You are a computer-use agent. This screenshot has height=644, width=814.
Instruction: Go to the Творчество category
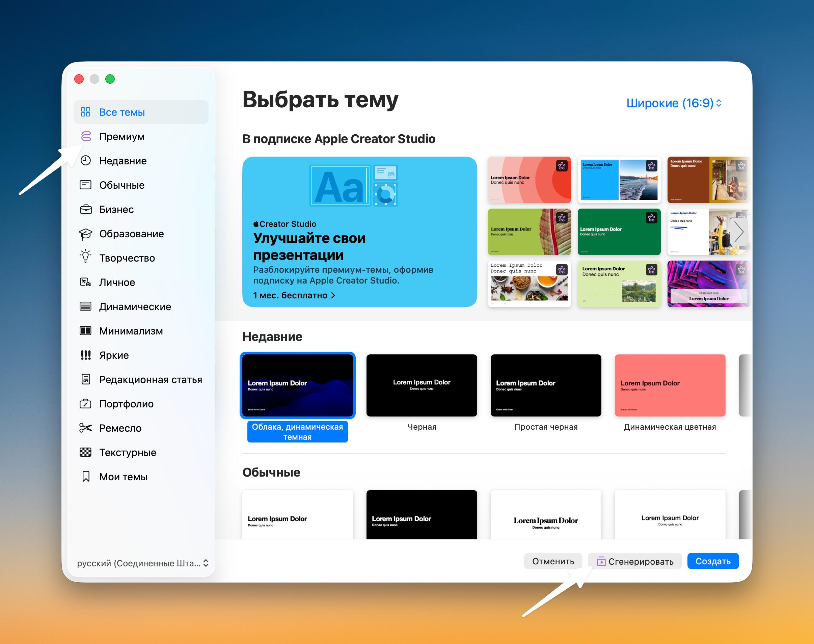click(141, 258)
